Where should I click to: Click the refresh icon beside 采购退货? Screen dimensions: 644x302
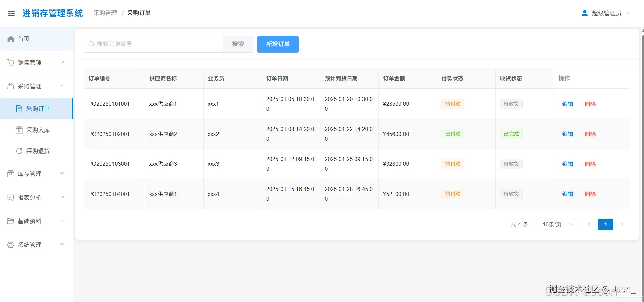(x=19, y=151)
